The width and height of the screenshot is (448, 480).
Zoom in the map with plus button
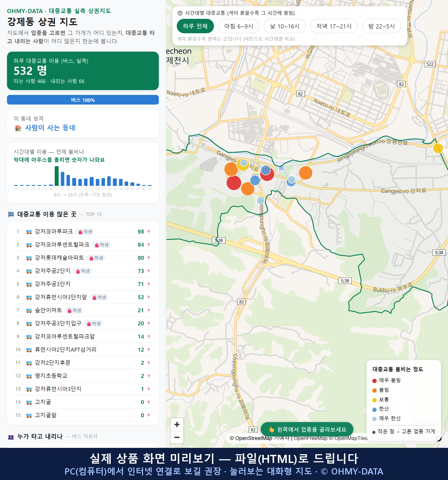click(x=177, y=424)
